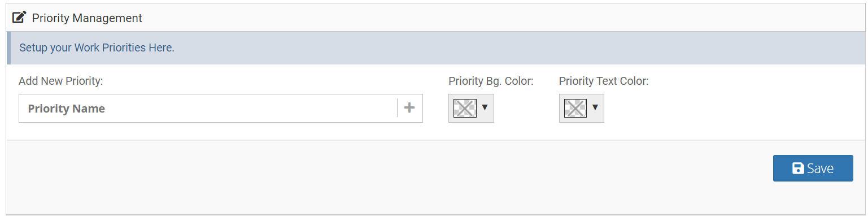Viewport: 868px width, 216px height.
Task: Click the divider line left of plus icon
Action: tap(397, 108)
